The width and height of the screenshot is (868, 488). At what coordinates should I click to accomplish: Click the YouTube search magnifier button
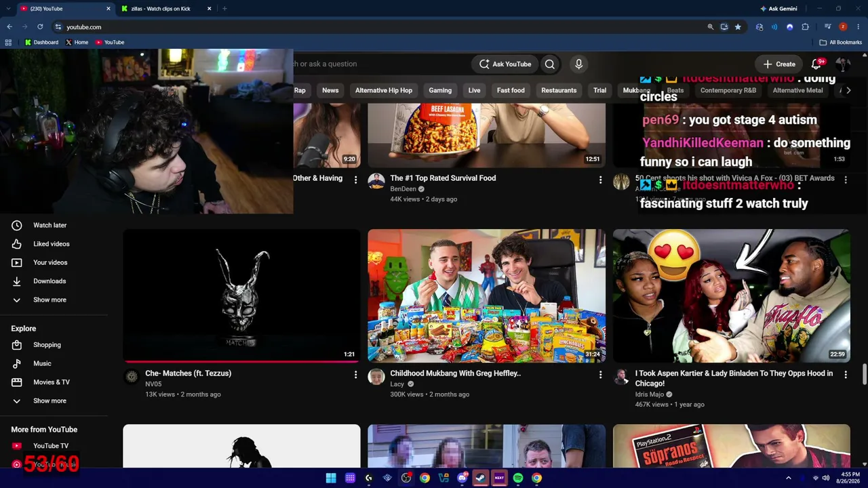tap(550, 64)
